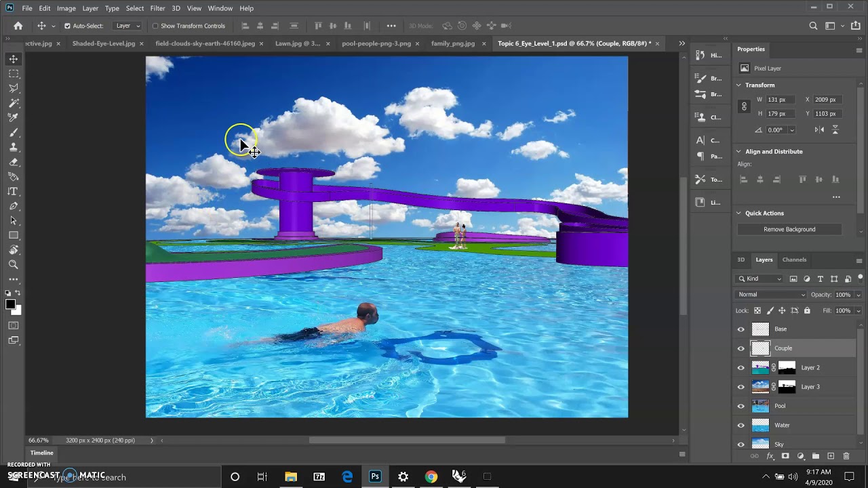Select the Polygonal Lasso tool
Viewport: 868px width, 488px height.
coord(14,88)
